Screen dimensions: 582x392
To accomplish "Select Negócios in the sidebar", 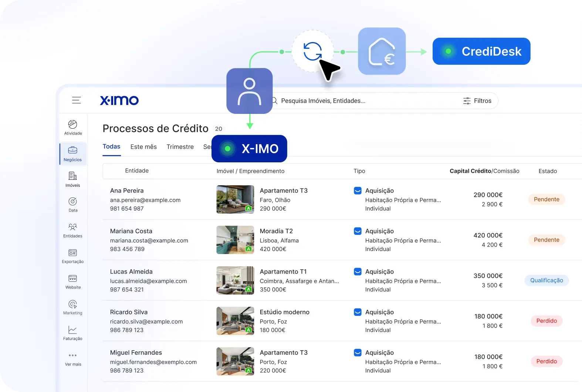I will [x=73, y=154].
